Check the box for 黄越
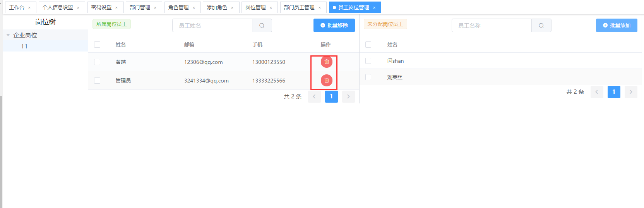 pos(97,62)
